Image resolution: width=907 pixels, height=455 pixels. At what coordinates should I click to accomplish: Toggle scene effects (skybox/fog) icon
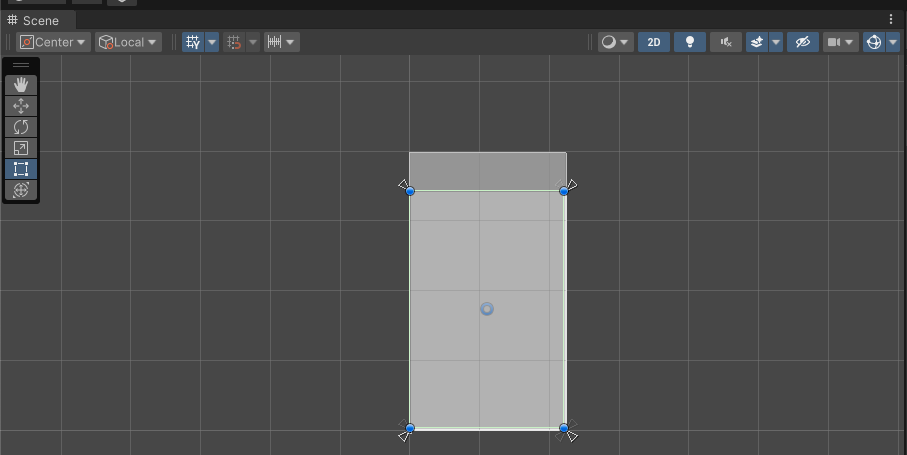tap(757, 42)
